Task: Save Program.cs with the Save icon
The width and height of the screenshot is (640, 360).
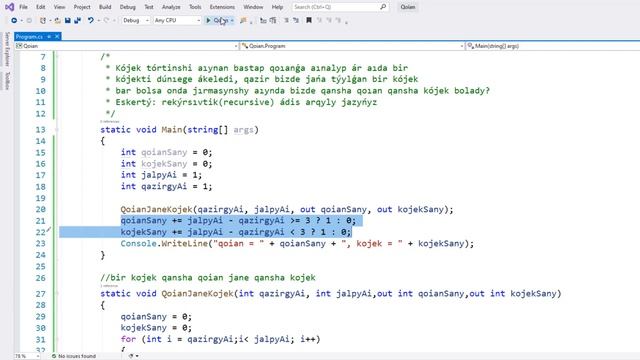Action: (x=67, y=20)
